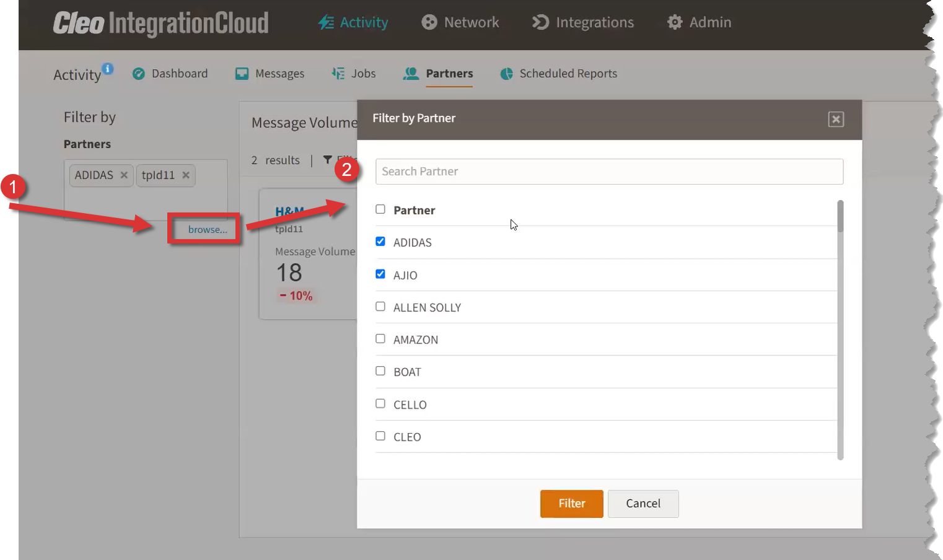
Task: Tick the select-all Partner header checkbox
Action: [380, 209]
